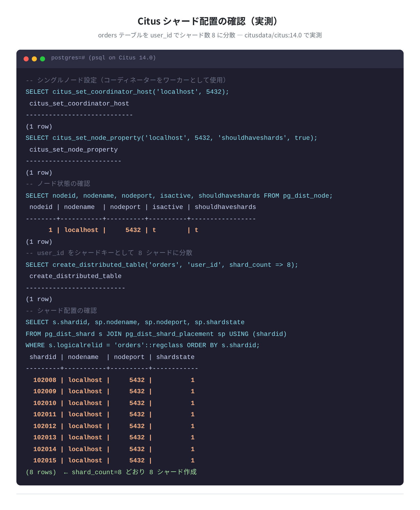Click the output label 'create_distributed_table'
The height and width of the screenshot is (510, 420).
tap(76, 276)
